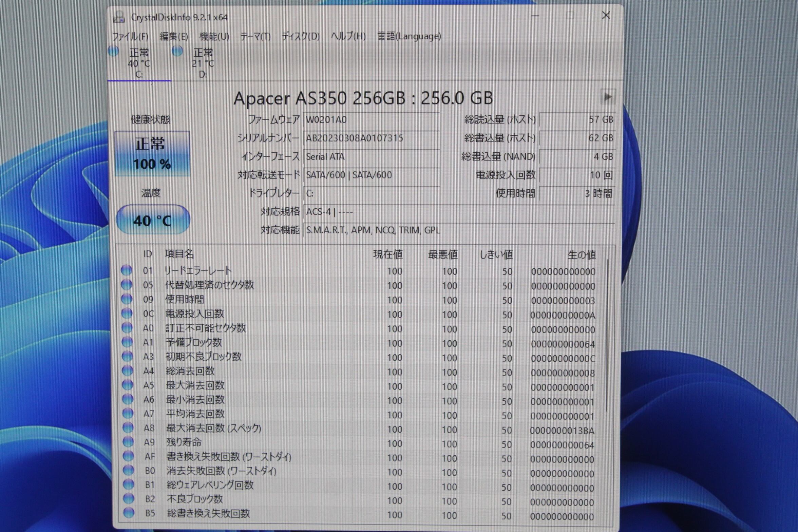Click the blue status circle of disk C:
The height and width of the screenshot is (532, 798).
tap(113, 51)
